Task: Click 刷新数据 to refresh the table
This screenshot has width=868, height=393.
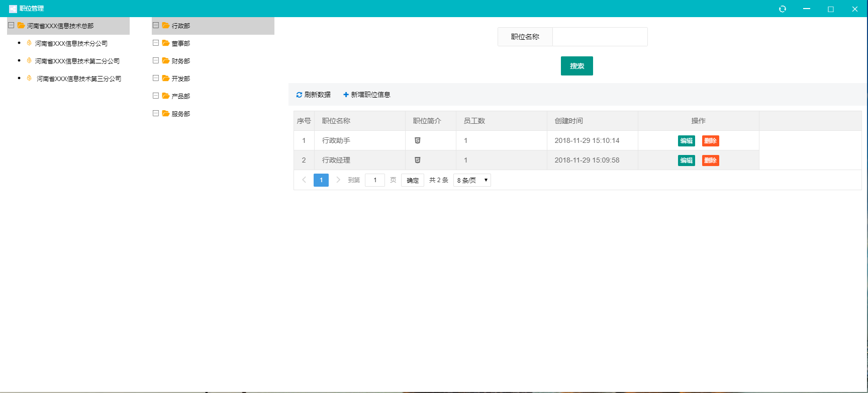Action: [x=314, y=95]
